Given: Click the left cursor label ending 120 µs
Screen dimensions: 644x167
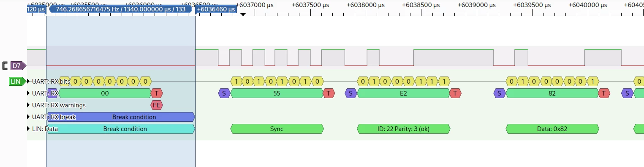Looking at the screenshot, I should [36, 9].
